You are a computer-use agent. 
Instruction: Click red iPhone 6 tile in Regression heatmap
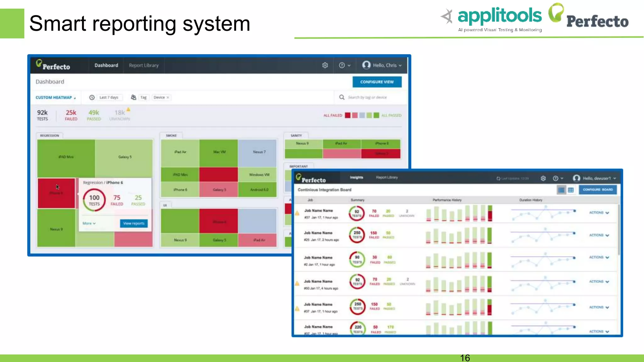click(56, 193)
